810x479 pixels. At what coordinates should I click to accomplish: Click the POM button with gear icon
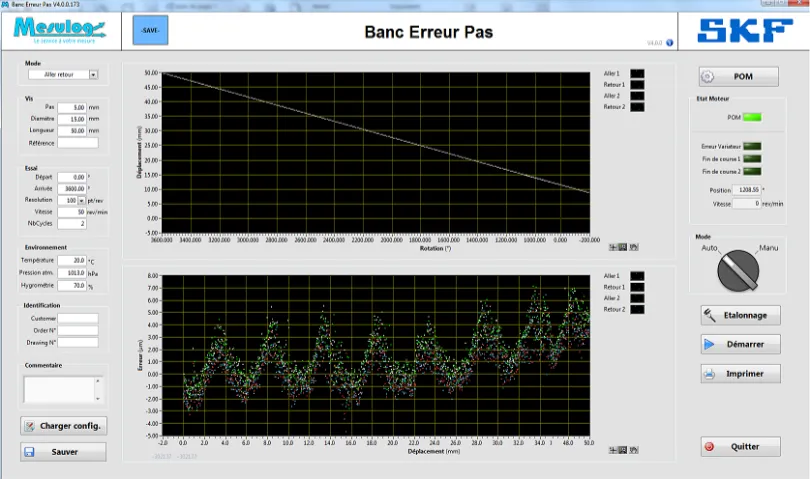(739, 76)
